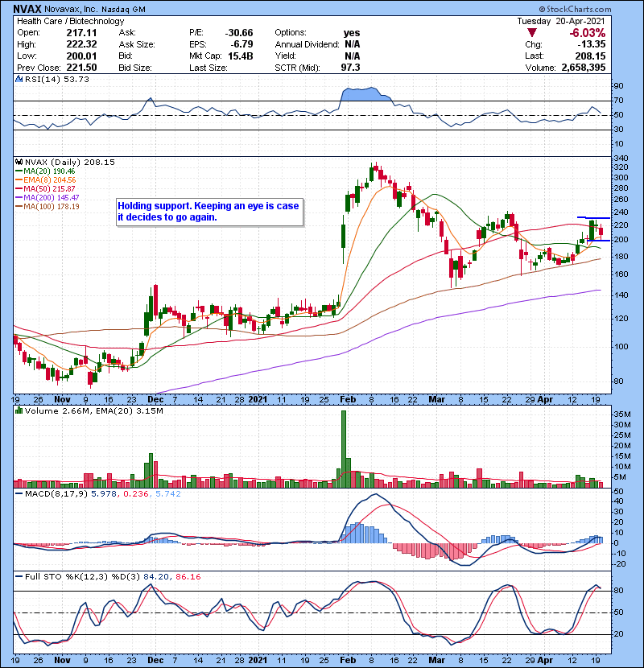Click the Volume 2.66M, EMA(20) 3.15M label

coord(93,410)
